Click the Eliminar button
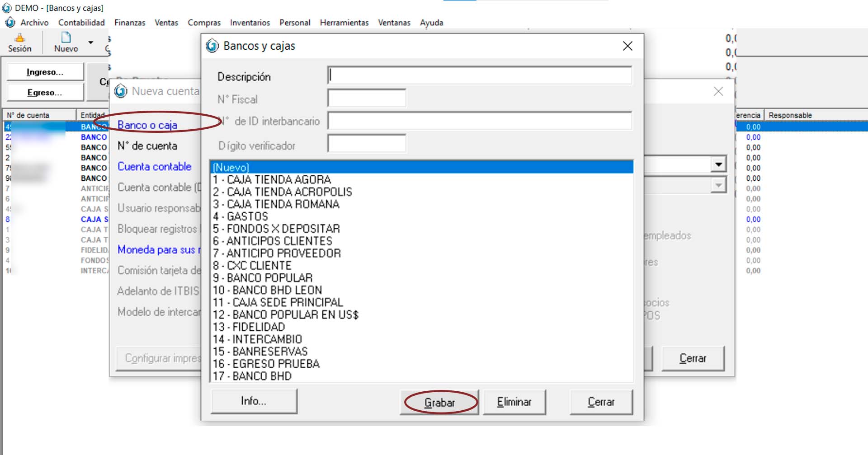Viewport: 868px width, 455px height. (x=514, y=402)
